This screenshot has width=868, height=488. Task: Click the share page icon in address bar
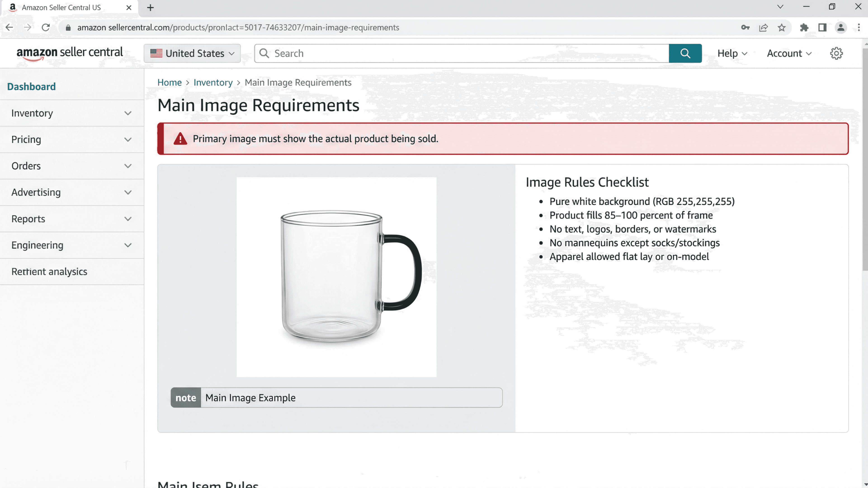763,28
